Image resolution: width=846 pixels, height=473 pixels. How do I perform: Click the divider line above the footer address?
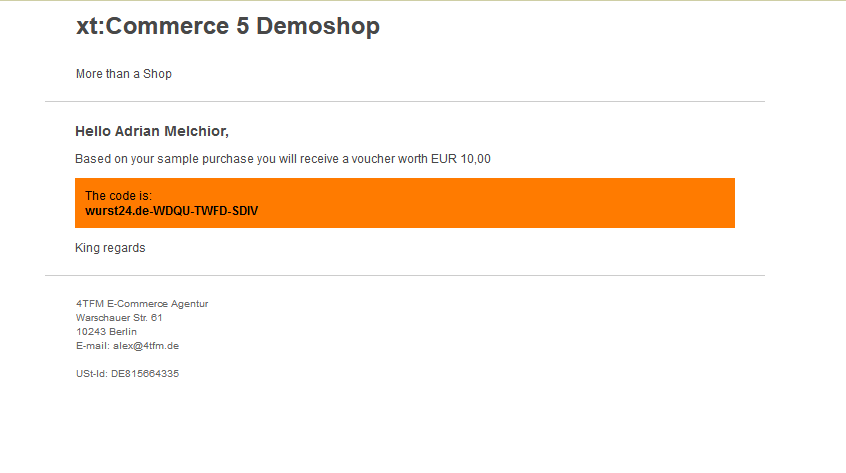point(404,275)
